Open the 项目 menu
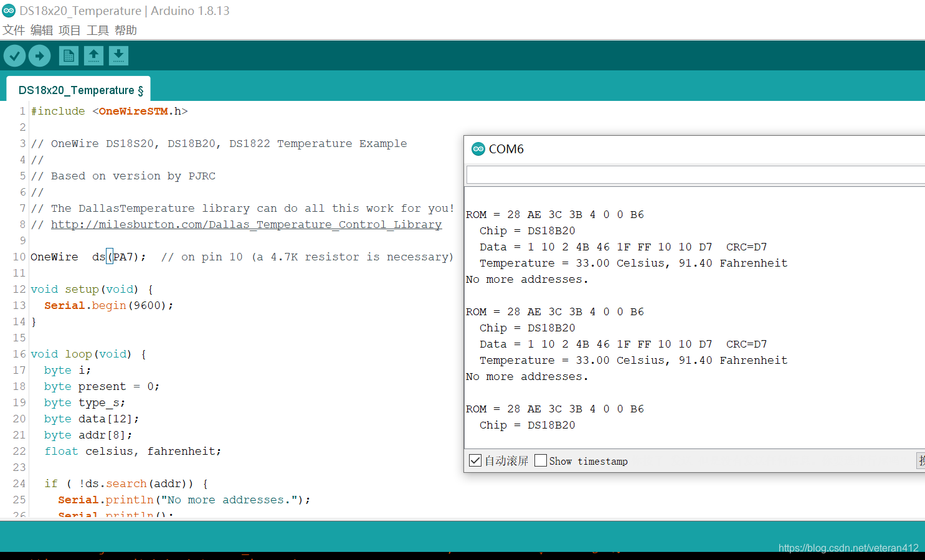Image resolution: width=925 pixels, height=560 pixels. pos(69,29)
